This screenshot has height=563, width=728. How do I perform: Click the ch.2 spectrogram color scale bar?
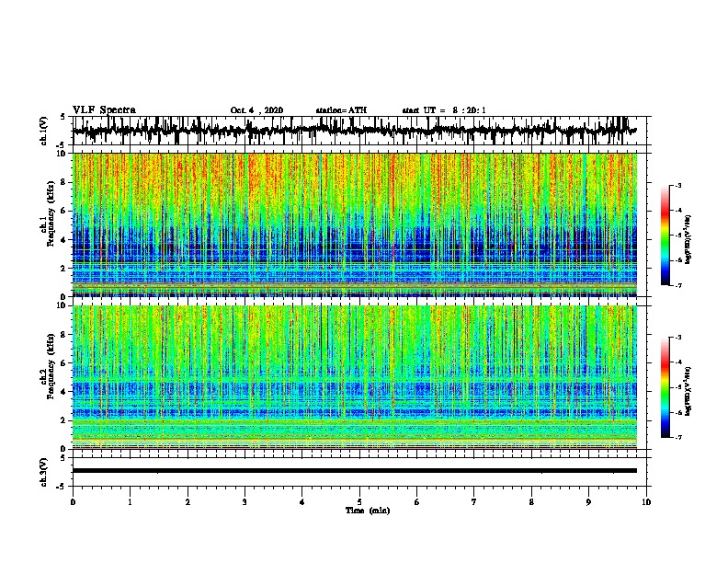coord(665,387)
